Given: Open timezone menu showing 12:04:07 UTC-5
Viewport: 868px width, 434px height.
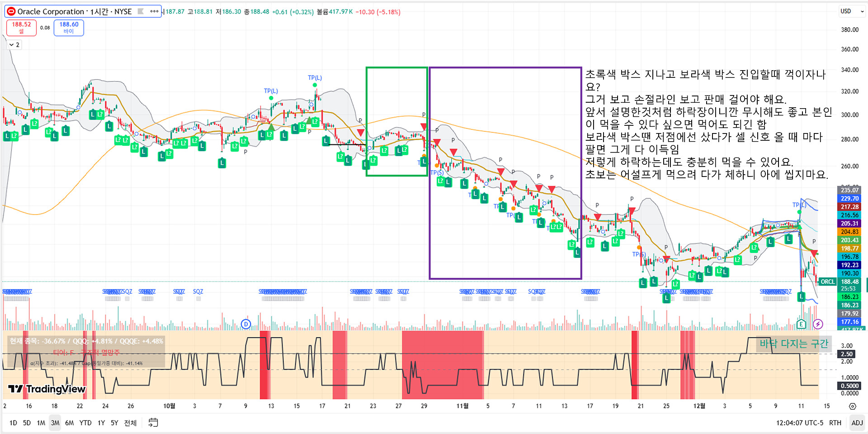Looking at the screenshot, I should click(800, 423).
